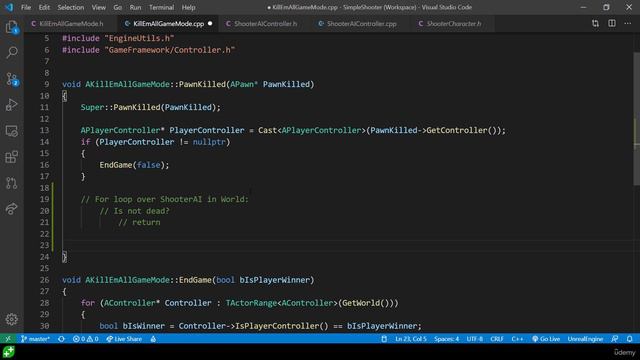Click '#include "EngineUtils.h"' on line 5
The height and width of the screenshot is (360, 640).
[x=118, y=38]
